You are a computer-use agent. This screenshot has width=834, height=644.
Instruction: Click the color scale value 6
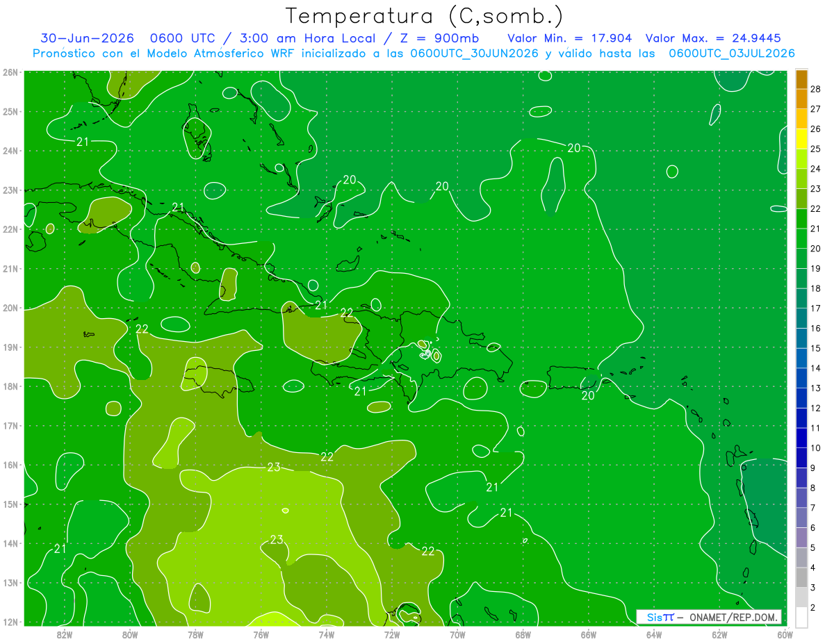coord(813,527)
